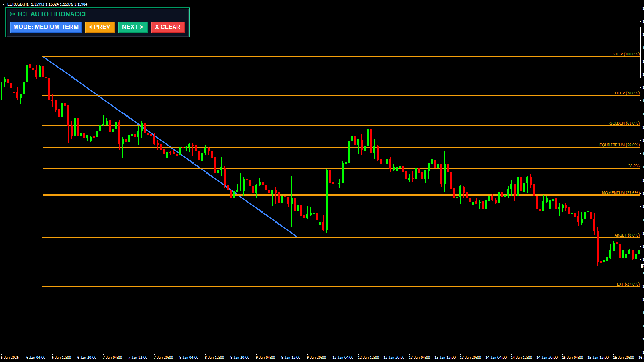
Task: Open the small arrow beside EURUSD,H1
Action: (4, 4)
